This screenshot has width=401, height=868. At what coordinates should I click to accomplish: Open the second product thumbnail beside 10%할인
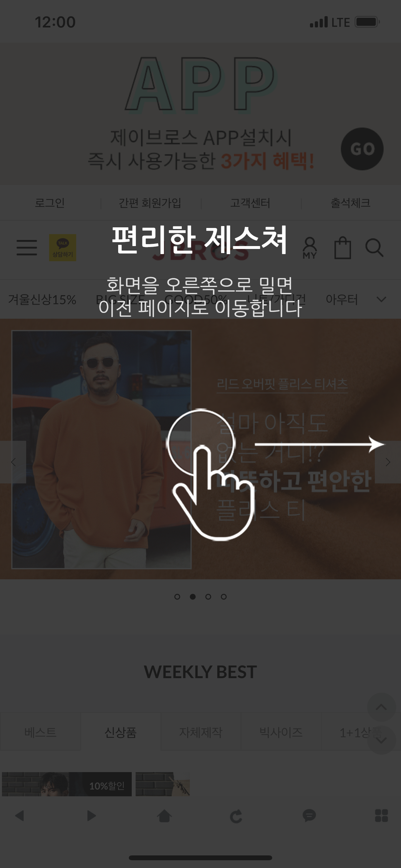[163, 784]
